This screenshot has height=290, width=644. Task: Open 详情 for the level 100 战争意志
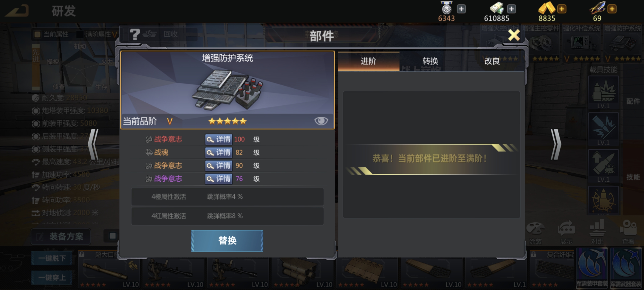pyautogui.click(x=219, y=139)
